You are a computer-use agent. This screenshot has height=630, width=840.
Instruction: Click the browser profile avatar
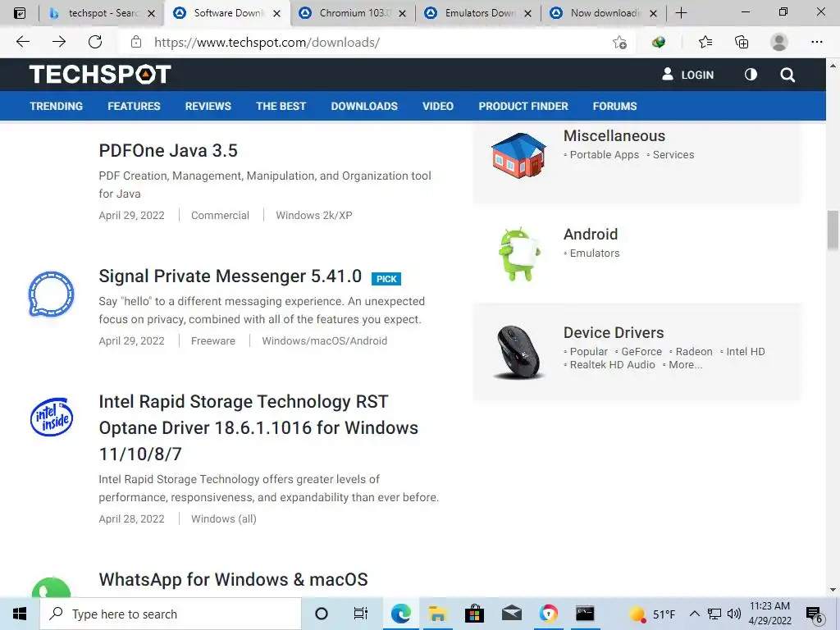tap(778, 42)
